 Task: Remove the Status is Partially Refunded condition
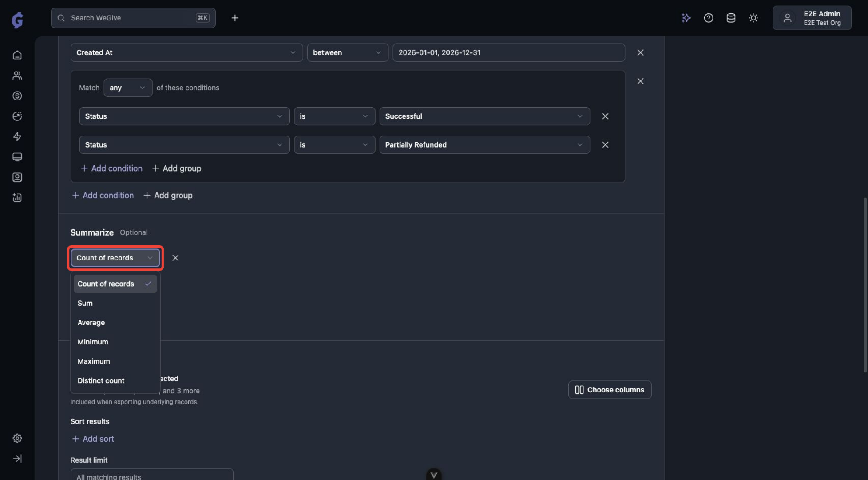point(605,145)
